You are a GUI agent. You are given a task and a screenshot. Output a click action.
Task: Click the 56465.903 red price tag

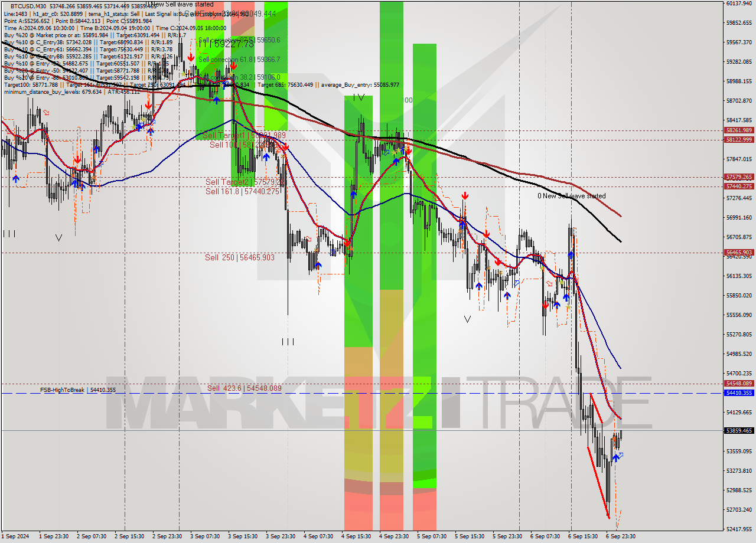739,253
